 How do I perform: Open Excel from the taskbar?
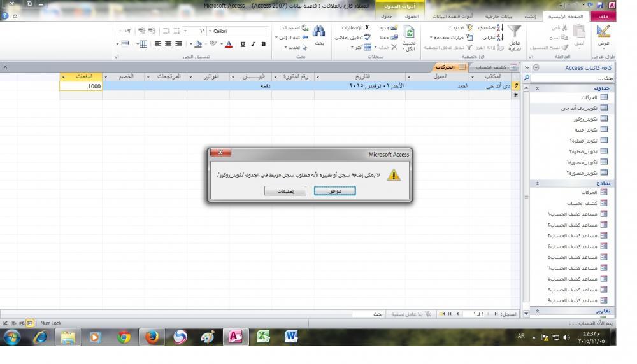(263, 337)
